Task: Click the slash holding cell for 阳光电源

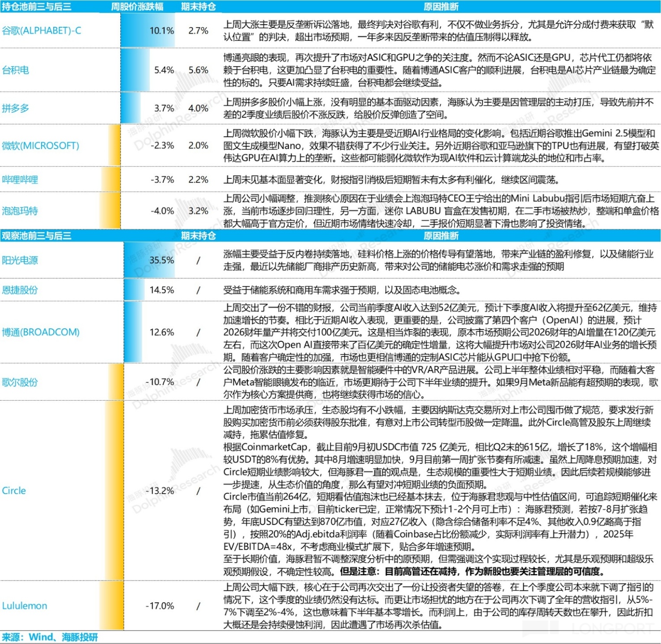Action: click(198, 260)
